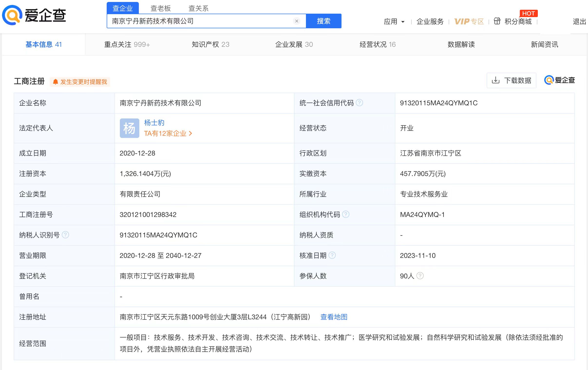The image size is (588, 370).
Task: Open 积分商城 link
Action: (518, 21)
